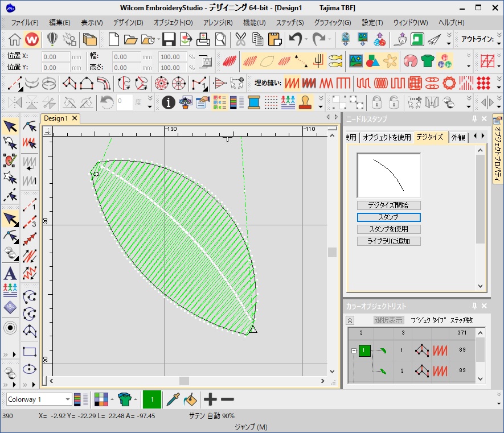Select green color swatch 1 in bottom toolbar
Image resolution: width=504 pixels, height=433 pixels.
[x=151, y=399]
